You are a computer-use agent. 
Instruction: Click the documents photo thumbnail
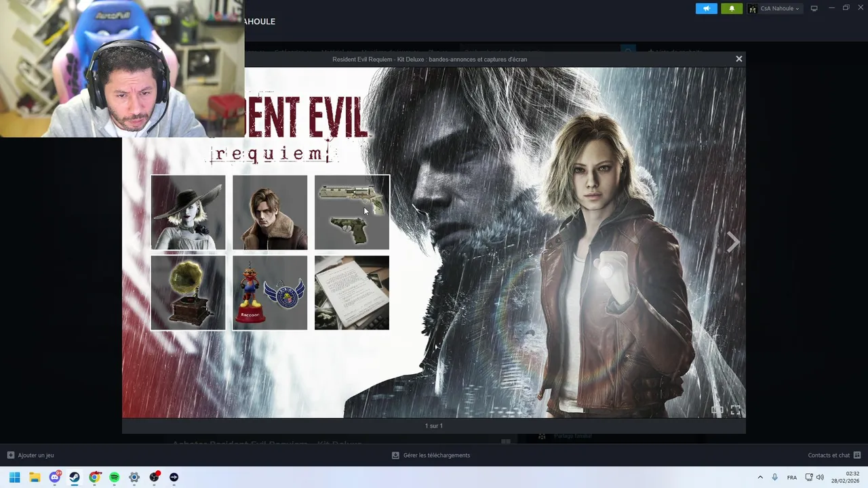coord(352,293)
